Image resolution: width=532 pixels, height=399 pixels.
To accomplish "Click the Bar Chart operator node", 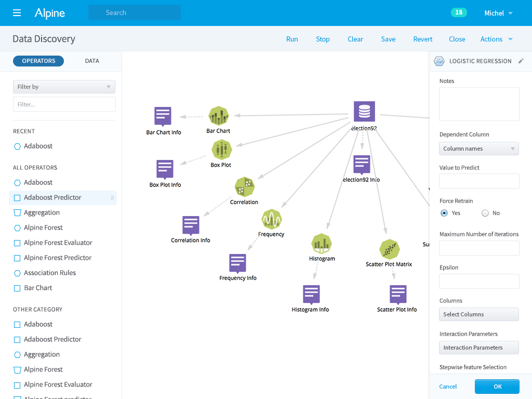I will (219, 116).
